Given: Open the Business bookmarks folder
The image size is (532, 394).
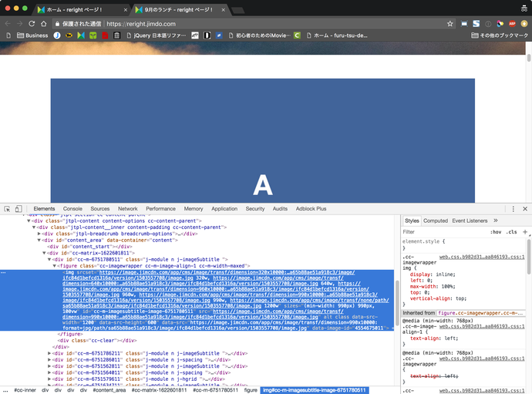Looking at the screenshot, I should pos(32,35).
